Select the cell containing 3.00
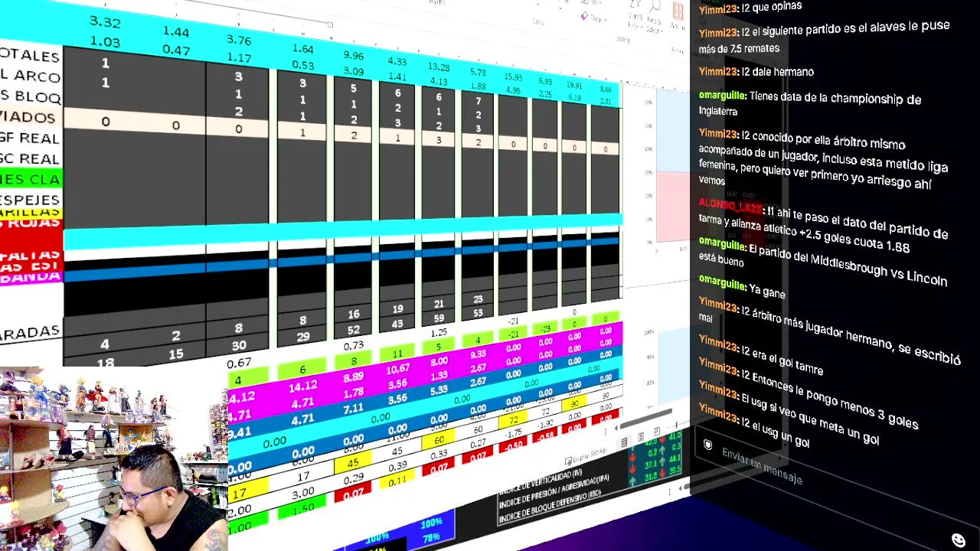Image resolution: width=980 pixels, height=551 pixels. pyautogui.click(x=303, y=494)
